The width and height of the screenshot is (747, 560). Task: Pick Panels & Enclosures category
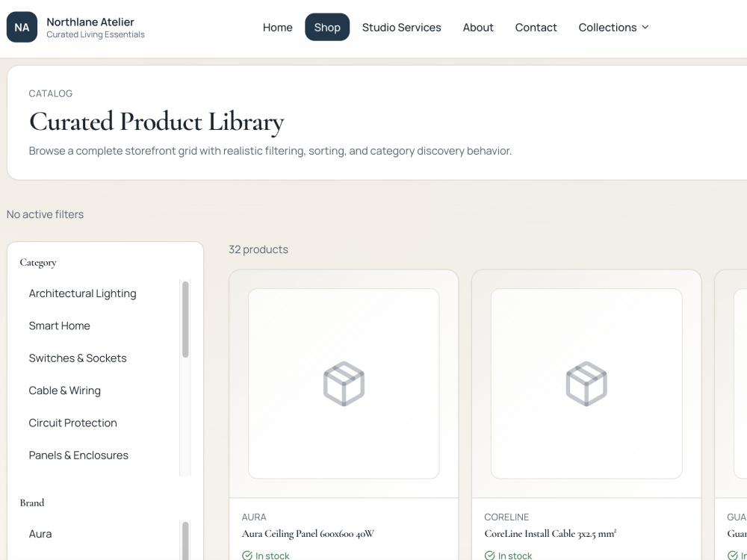[x=99, y=455]
